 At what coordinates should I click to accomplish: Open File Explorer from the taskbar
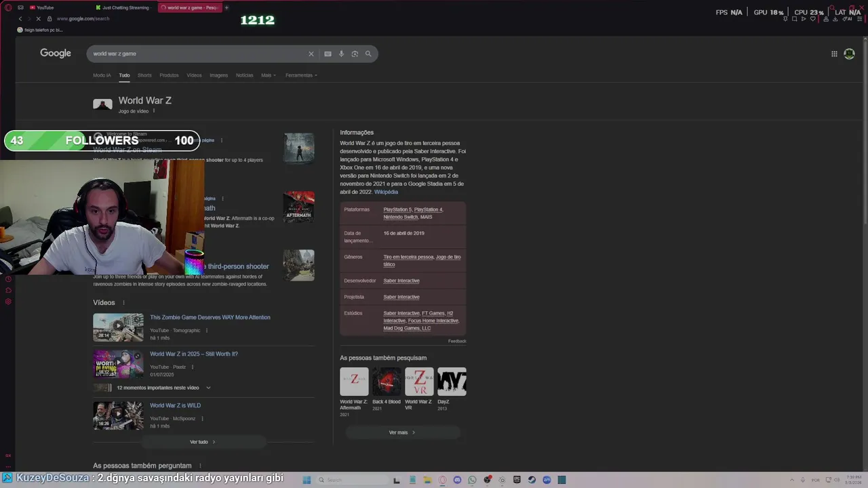click(x=427, y=480)
